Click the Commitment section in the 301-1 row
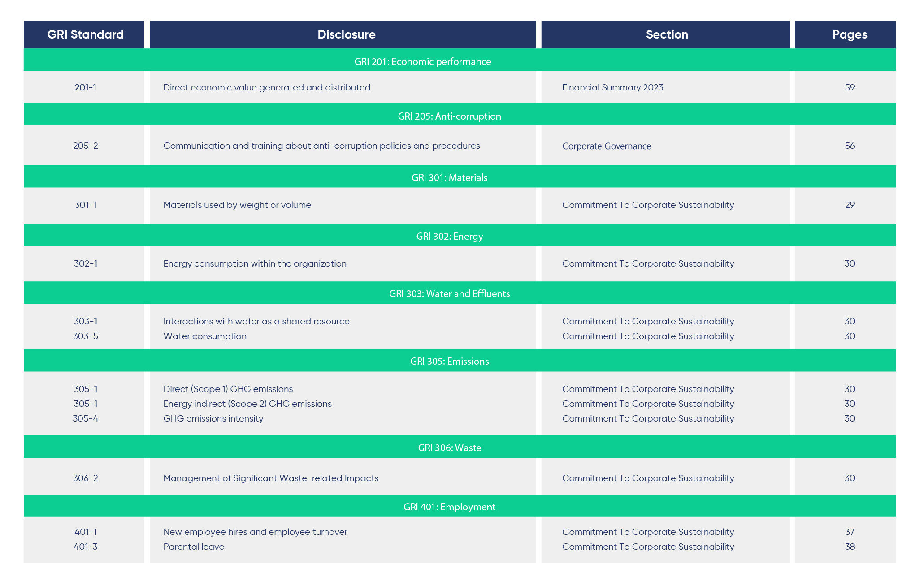The width and height of the screenshot is (924, 581). point(648,205)
